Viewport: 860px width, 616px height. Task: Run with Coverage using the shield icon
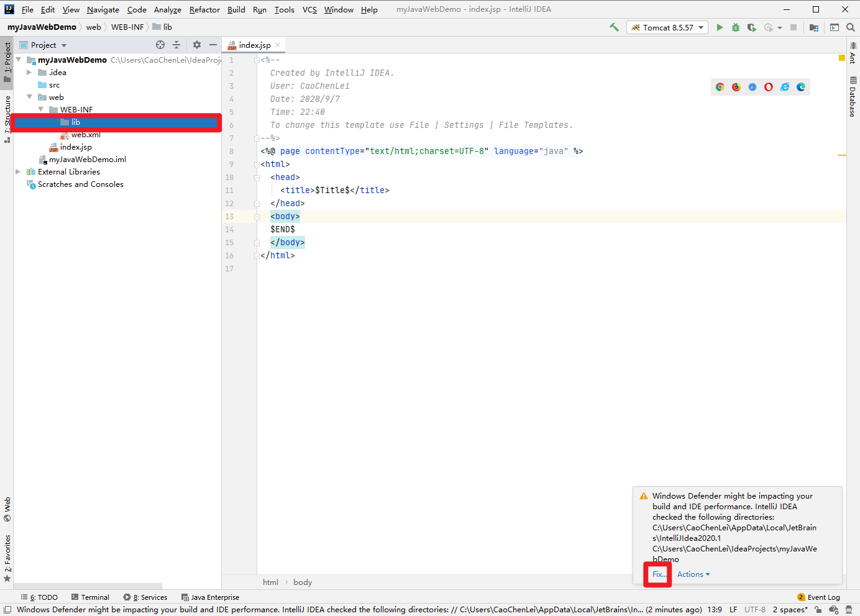pos(752,27)
